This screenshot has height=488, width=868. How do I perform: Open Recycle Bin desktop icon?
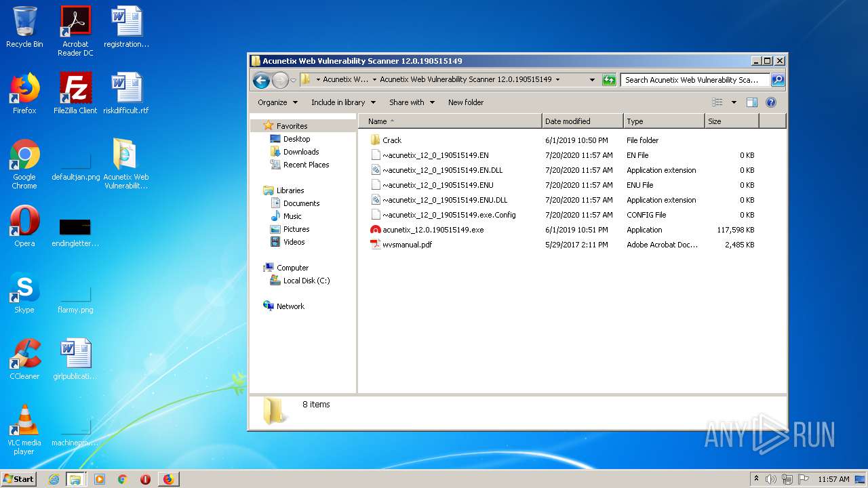pyautogui.click(x=24, y=27)
